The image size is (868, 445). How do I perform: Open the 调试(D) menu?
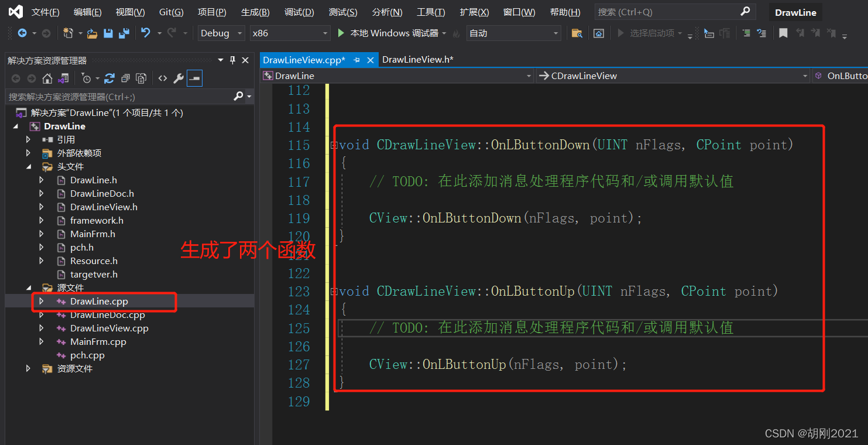pos(299,12)
